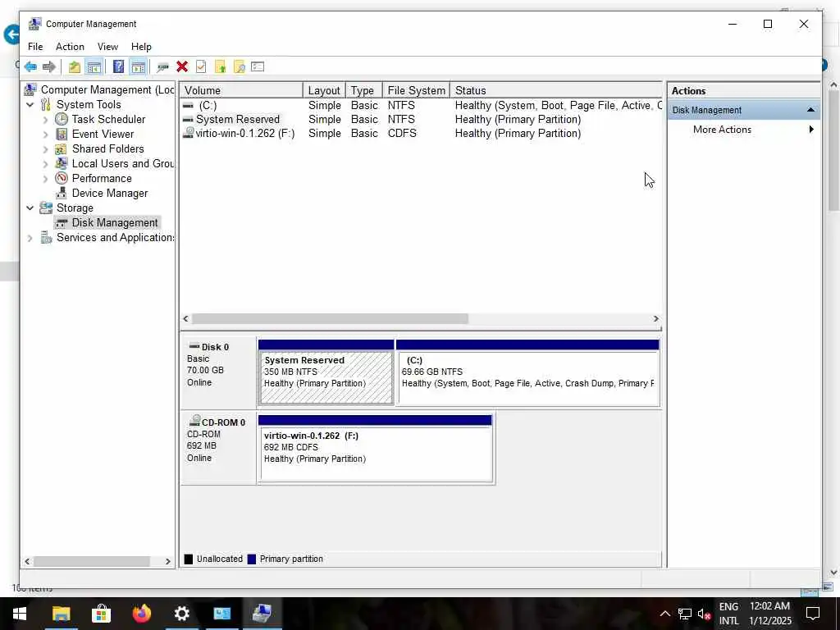Collapse the System Tools tree node
The height and width of the screenshot is (630, 840).
click(30, 104)
